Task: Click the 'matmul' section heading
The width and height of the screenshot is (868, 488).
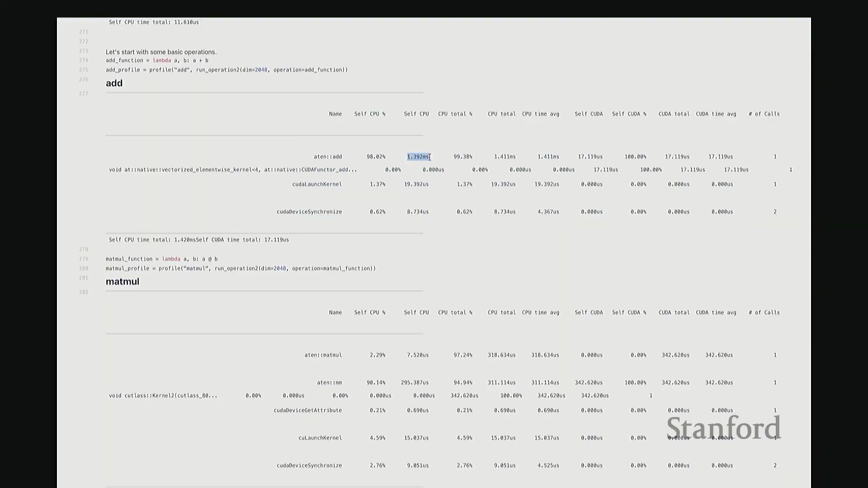Action: pyautogui.click(x=123, y=282)
